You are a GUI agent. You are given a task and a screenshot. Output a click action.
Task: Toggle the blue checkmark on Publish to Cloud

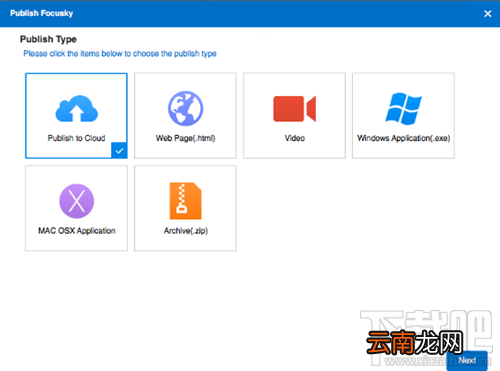[x=119, y=150]
